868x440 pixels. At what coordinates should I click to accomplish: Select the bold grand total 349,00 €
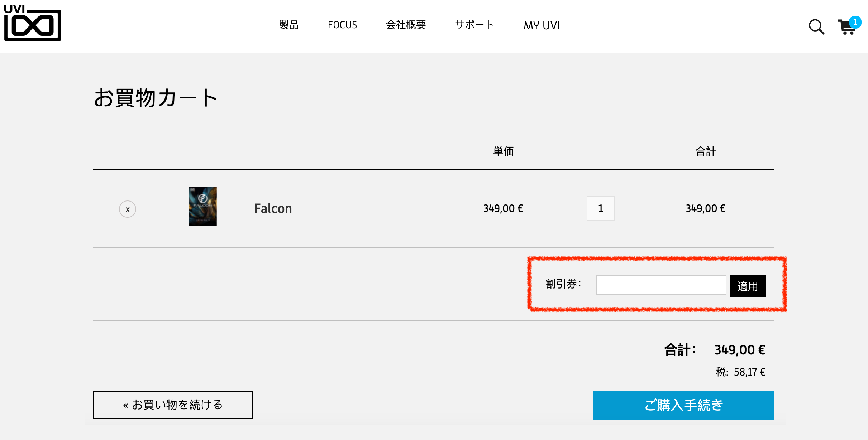pyautogui.click(x=740, y=350)
